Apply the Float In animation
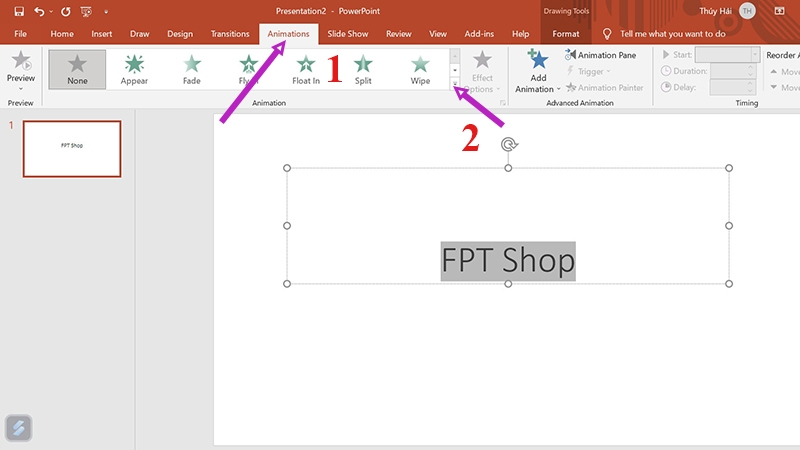 (306, 69)
